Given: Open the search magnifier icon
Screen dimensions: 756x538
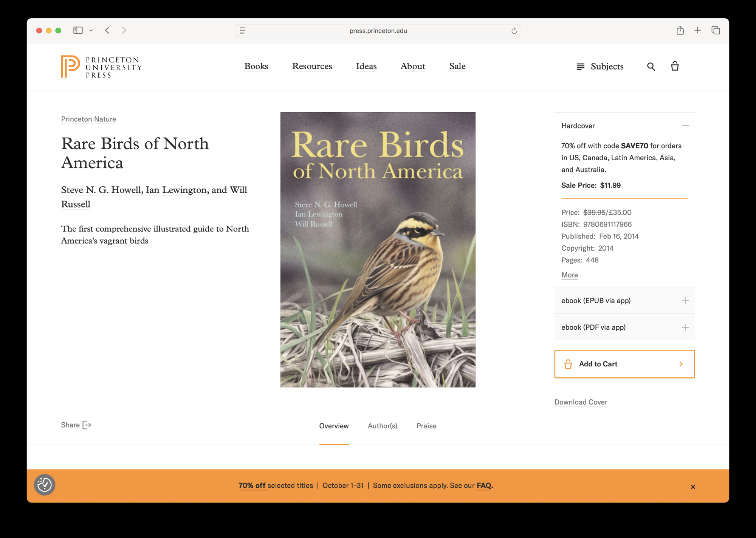Looking at the screenshot, I should pos(651,67).
